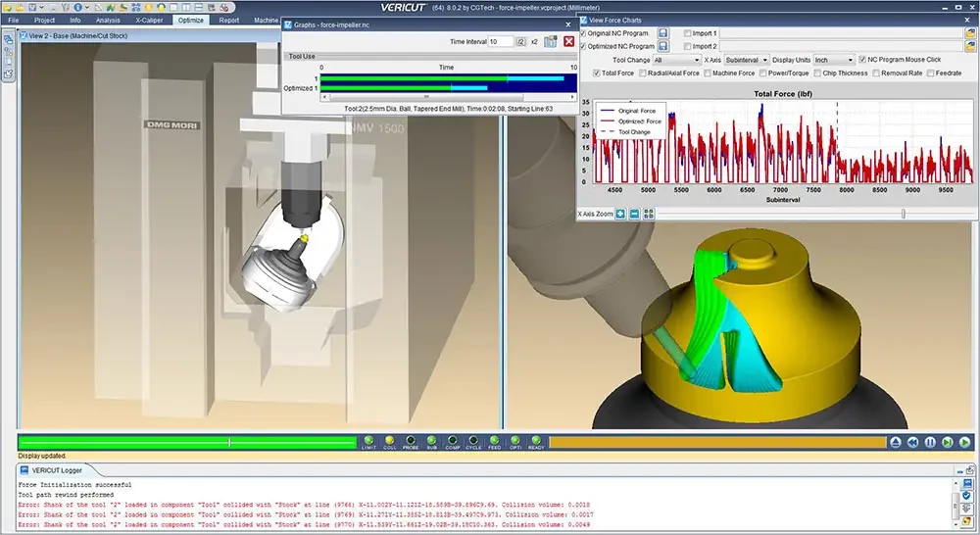Pause the simulation
This screenshot has width=980, height=535.
931,443
